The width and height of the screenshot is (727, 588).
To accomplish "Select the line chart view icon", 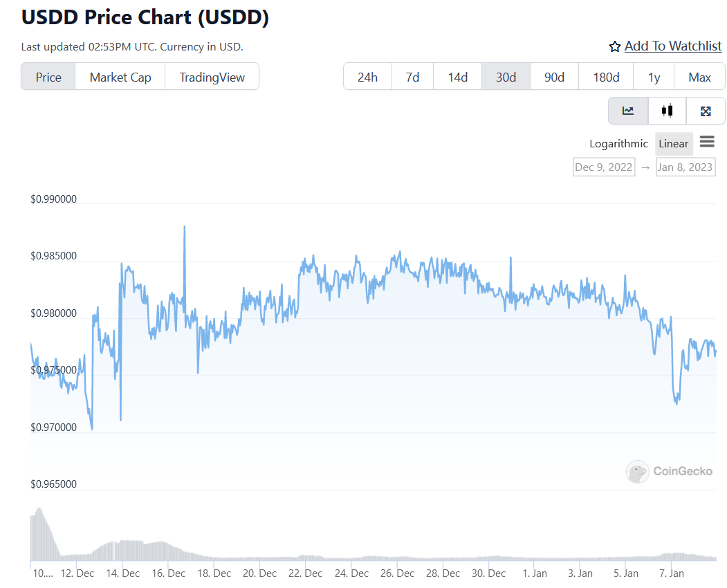I will [x=628, y=111].
